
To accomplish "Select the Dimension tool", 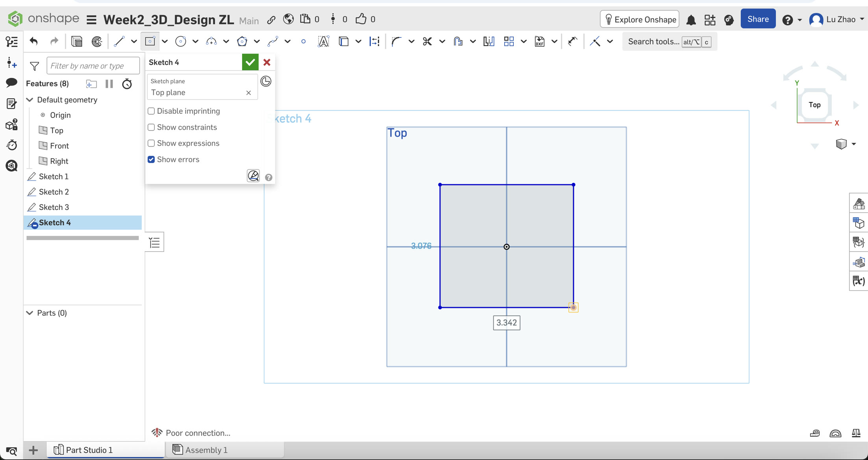I will pyautogui.click(x=374, y=41).
